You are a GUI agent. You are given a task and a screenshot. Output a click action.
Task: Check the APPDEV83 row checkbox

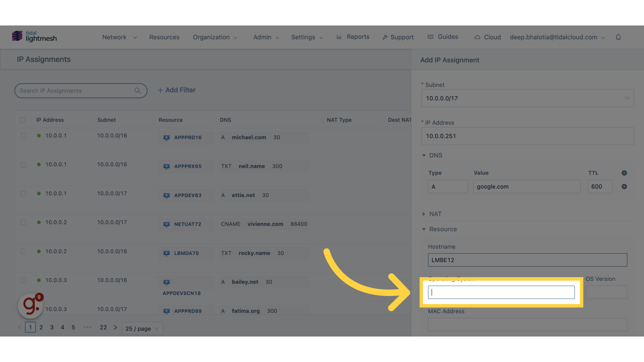point(23,194)
